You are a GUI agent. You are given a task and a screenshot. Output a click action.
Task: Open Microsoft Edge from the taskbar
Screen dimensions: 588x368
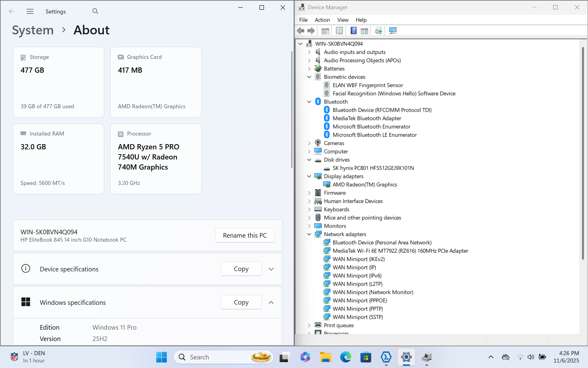point(345,357)
